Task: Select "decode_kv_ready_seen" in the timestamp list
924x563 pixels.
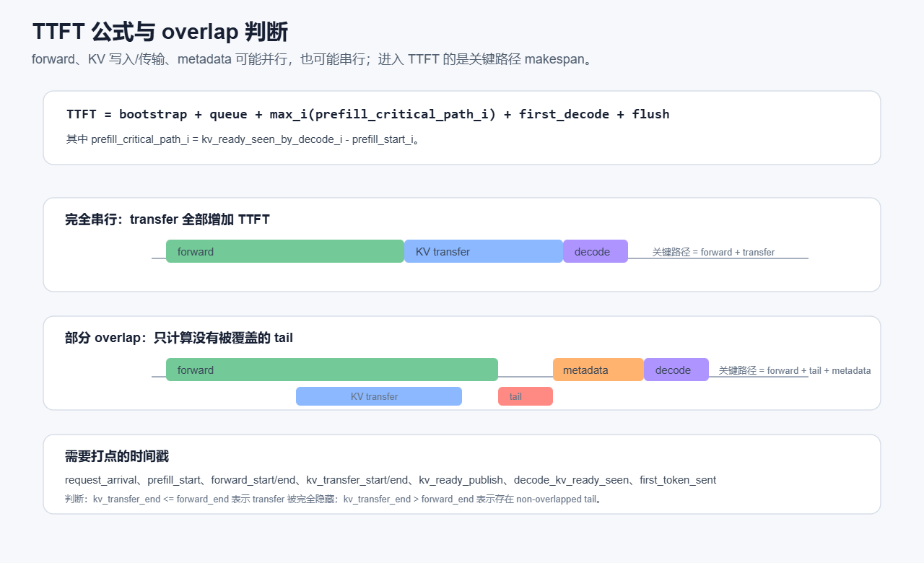Action: pos(571,480)
